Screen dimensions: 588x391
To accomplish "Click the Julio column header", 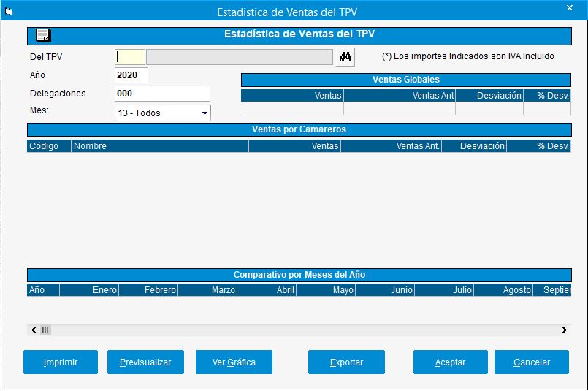I will pos(444,289).
